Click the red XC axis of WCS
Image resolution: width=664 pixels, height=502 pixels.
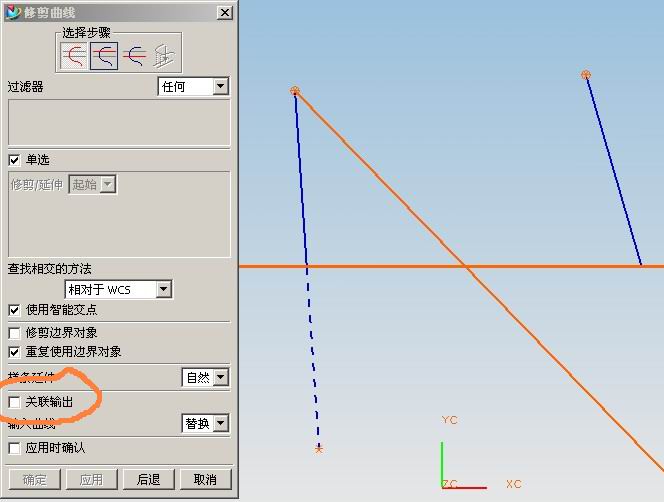tap(465, 488)
